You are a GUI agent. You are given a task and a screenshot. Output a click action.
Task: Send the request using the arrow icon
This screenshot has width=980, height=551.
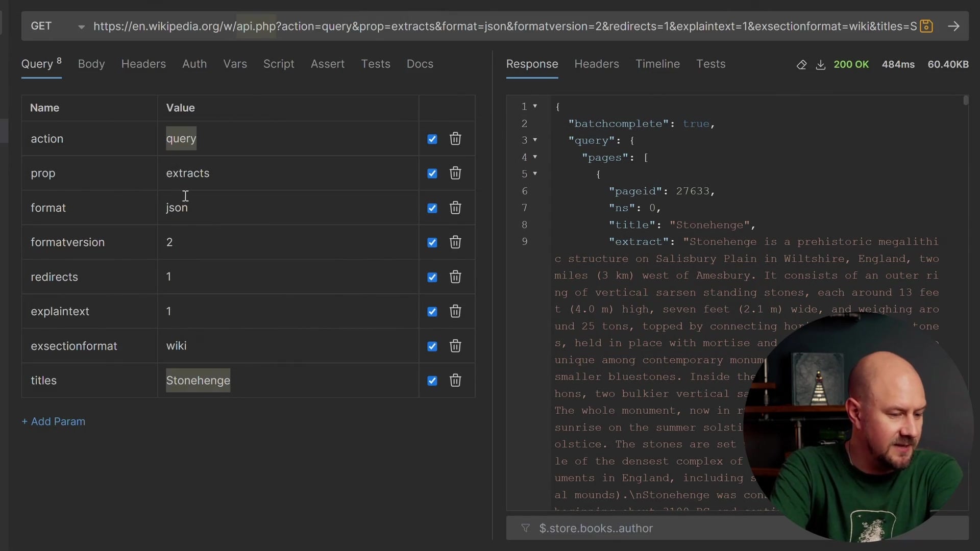(x=954, y=26)
